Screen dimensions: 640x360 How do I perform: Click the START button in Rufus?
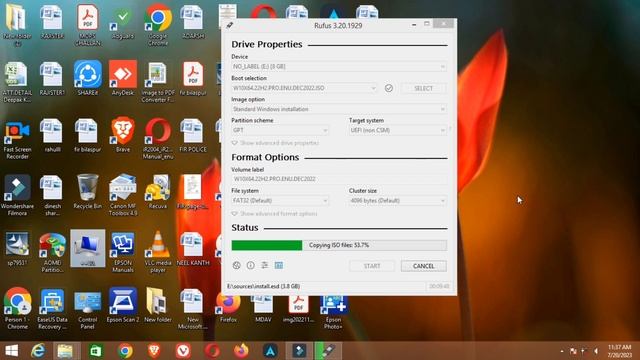[x=372, y=266]
